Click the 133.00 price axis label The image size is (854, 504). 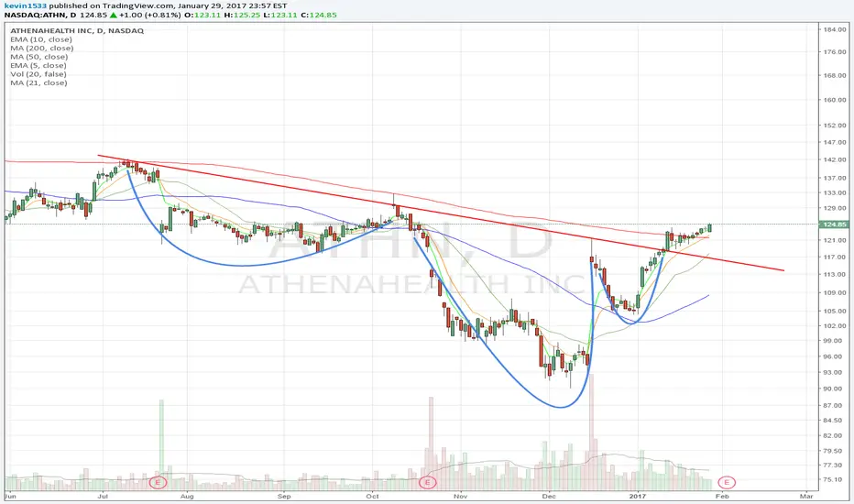pyautogui.click(x=835, y=192)
